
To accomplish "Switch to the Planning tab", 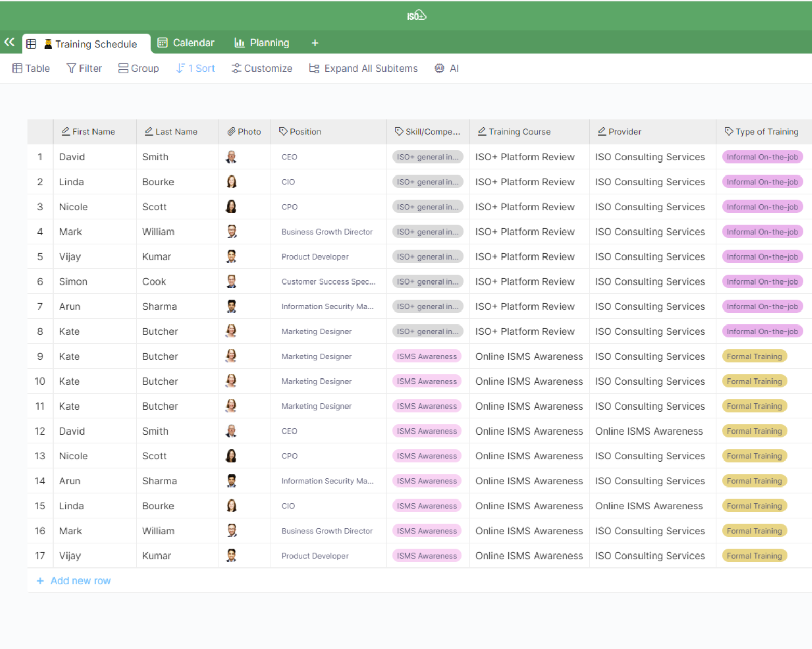I will [x=262, y=43].
